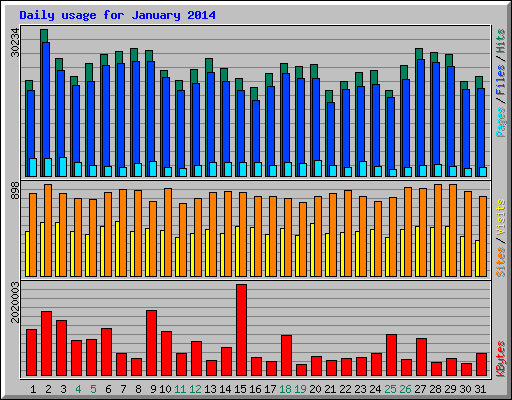
Task: Click the day "3" x-axis label
Action: coord(63,389)
